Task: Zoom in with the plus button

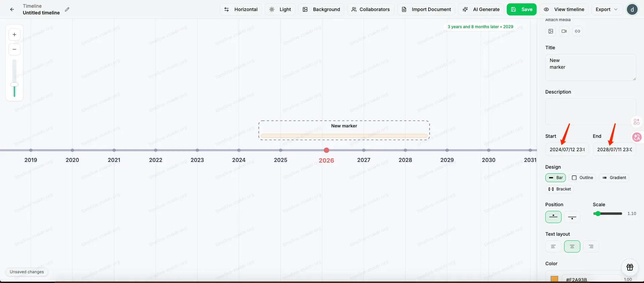Action: coord(14,35)
